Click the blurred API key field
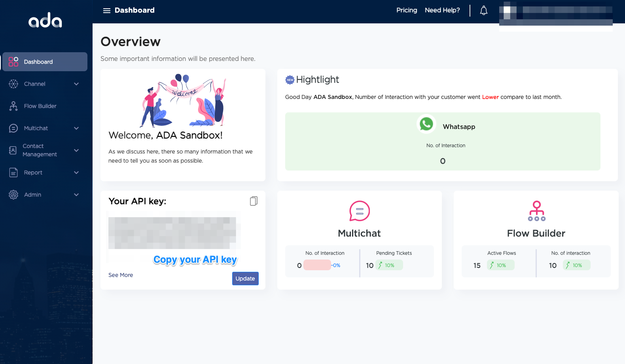The height and width of the screenshot is (364, 625). tap(172, 233)
